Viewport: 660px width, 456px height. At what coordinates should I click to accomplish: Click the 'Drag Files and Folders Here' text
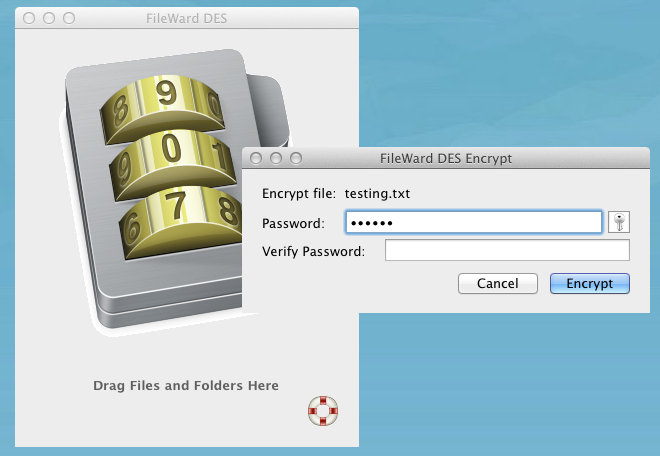(x=186, y=386)
